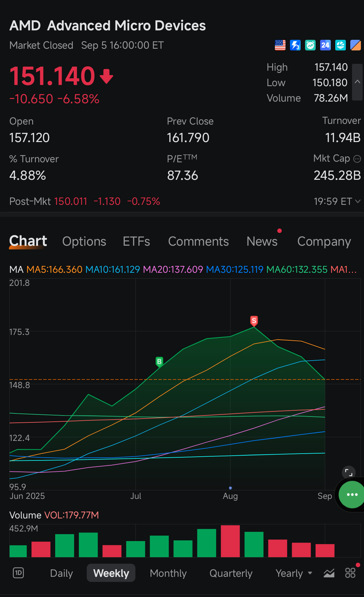Image resolution: width=364 pixels, height=597 pixels.
Task: Tap the 1D interval icon
Action: click(19, 573)
